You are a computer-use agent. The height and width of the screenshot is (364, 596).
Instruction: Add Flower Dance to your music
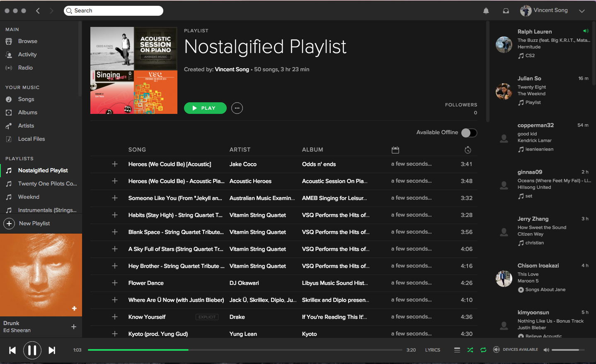pyautogui.click(x=115, y=283)
